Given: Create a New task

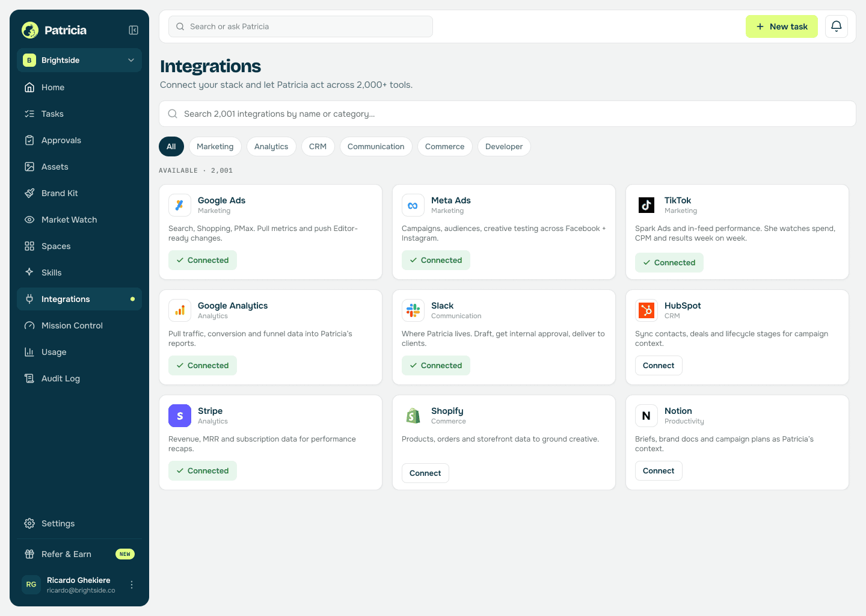Looking at the screenshot, I should 782,26.
